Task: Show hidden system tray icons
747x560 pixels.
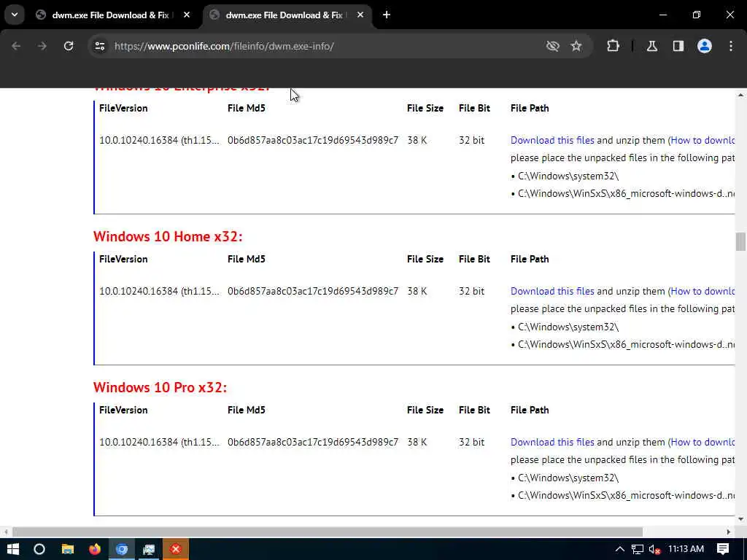Action: point(620,549)
